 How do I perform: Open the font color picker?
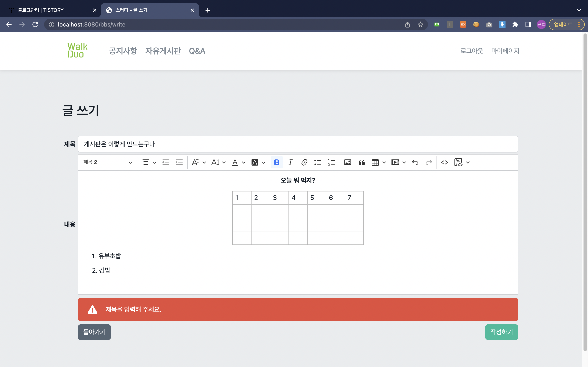tap(238, 162)
